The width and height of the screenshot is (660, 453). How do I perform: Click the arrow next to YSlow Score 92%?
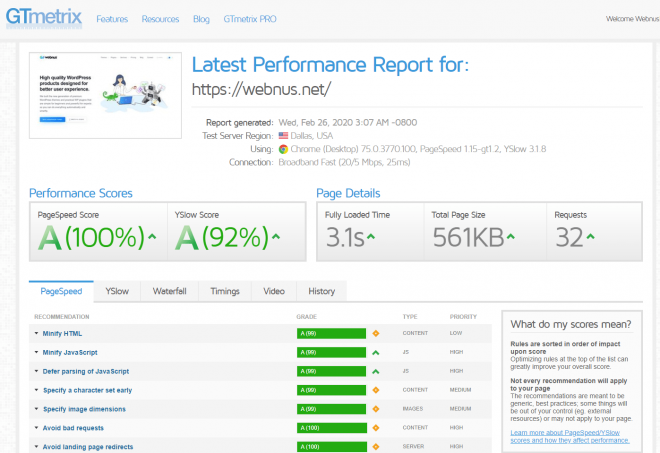[x=276, y=237]
